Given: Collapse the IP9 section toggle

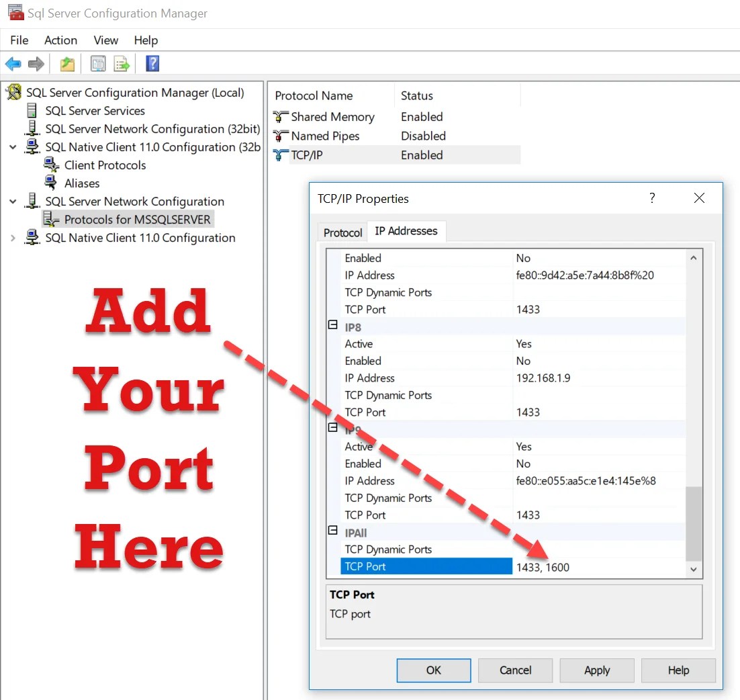Looking at the screenshot, I should 332,427.
